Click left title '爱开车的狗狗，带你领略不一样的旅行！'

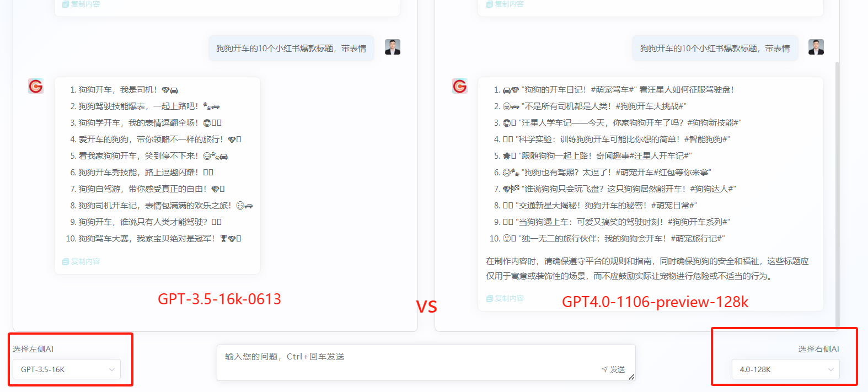[x=151, y=139]
